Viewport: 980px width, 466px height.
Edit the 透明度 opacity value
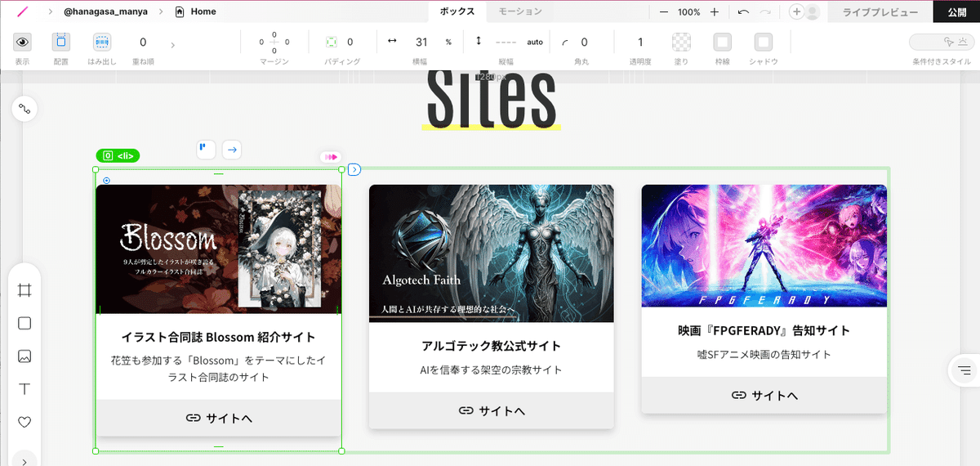click(640, 42)
